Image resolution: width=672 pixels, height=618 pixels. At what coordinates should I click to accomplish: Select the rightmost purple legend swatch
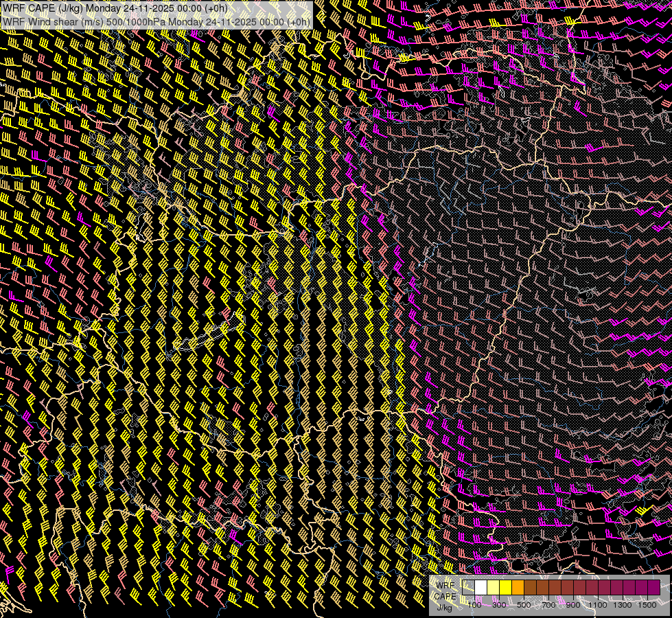[x=653, y=587]
